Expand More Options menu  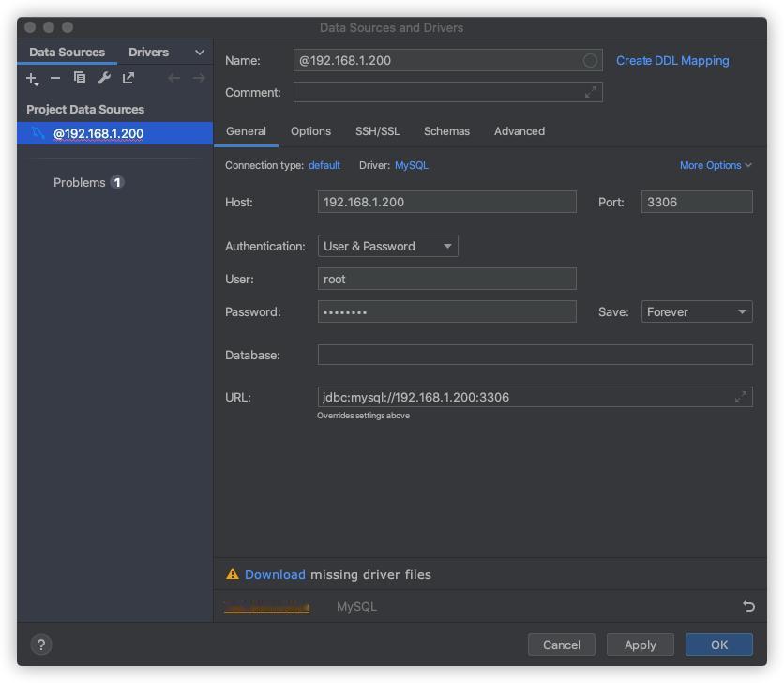[716, 165]
